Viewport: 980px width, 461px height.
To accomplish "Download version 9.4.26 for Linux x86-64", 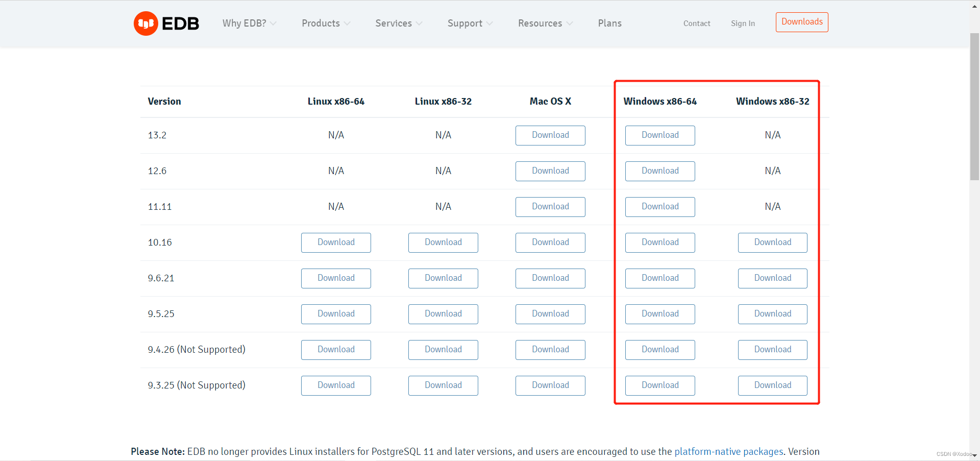I will 336,350.
